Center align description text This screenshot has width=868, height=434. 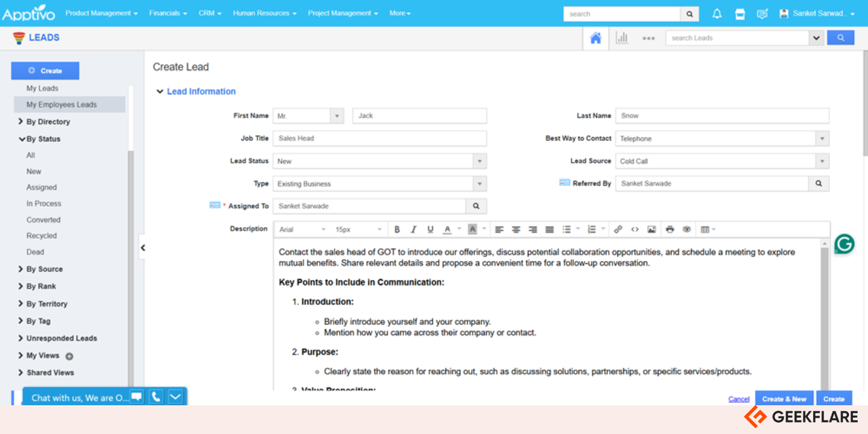[516, 229]
